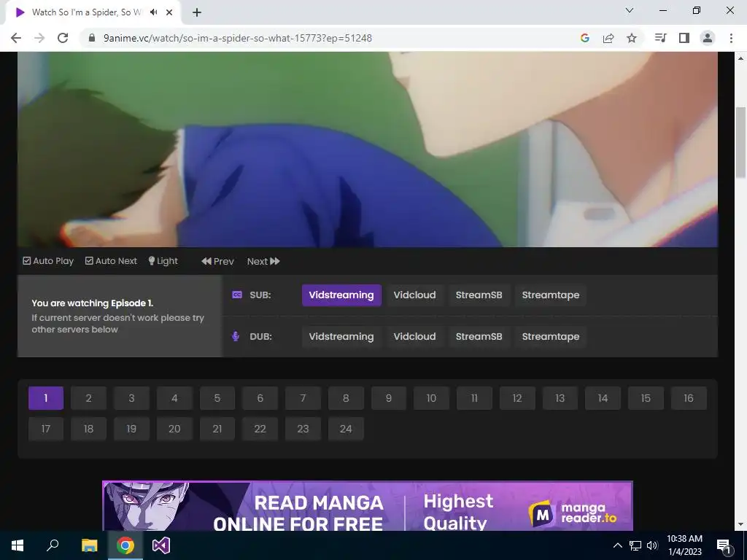The width and height of the screenshot is (747, 560).
Task: Open episode 12
Action: tap(517, 398)
